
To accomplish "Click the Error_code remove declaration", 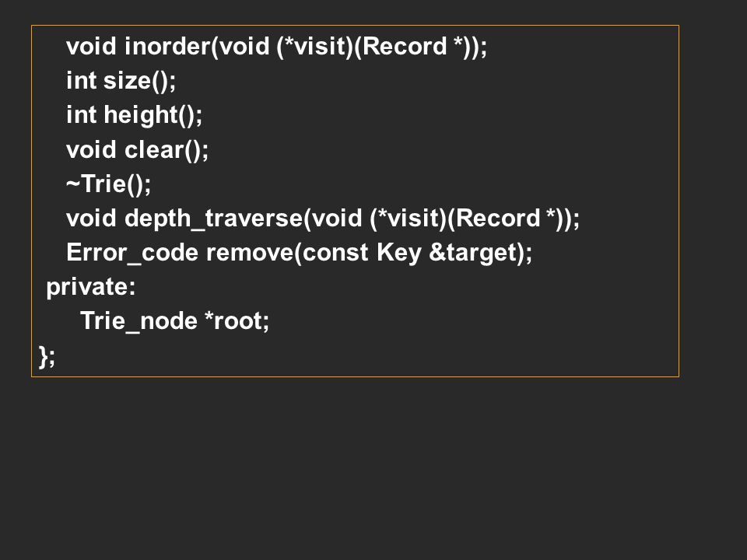I will (x=299, y=253).
